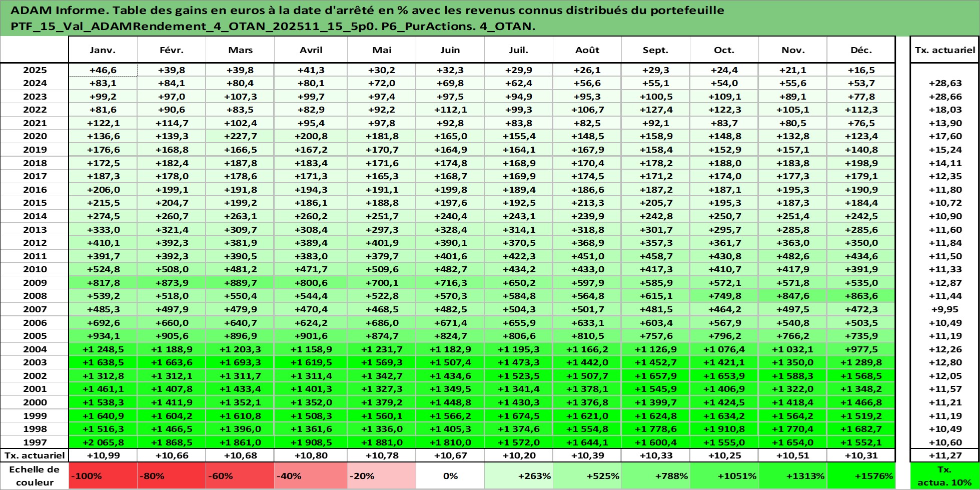Select the +9,95 actuarial rate for 2007
Image resolution: width=980 pixels, height=490 pixels.
coord(944,309)
